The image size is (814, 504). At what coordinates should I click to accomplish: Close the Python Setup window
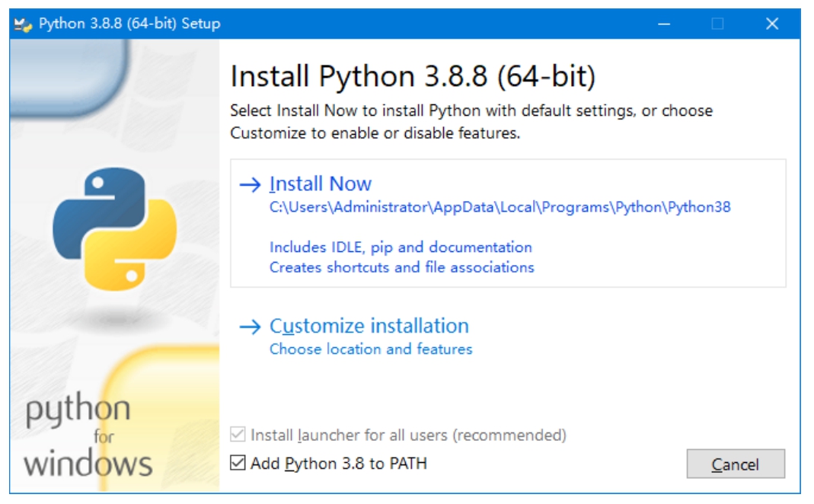[772, 24]
